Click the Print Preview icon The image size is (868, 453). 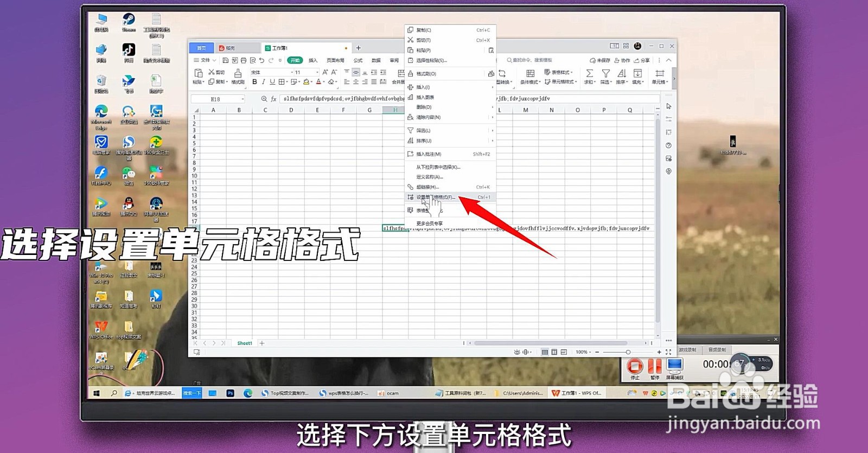(253, 60)
